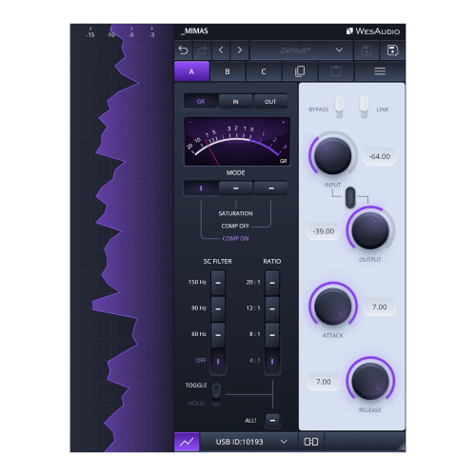Select the Comp On mode button

pos(201,188)
